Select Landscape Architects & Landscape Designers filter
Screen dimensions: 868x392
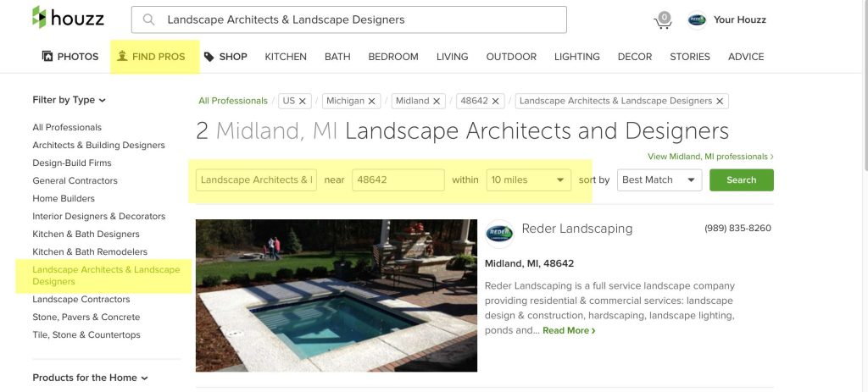pos(106,275)
